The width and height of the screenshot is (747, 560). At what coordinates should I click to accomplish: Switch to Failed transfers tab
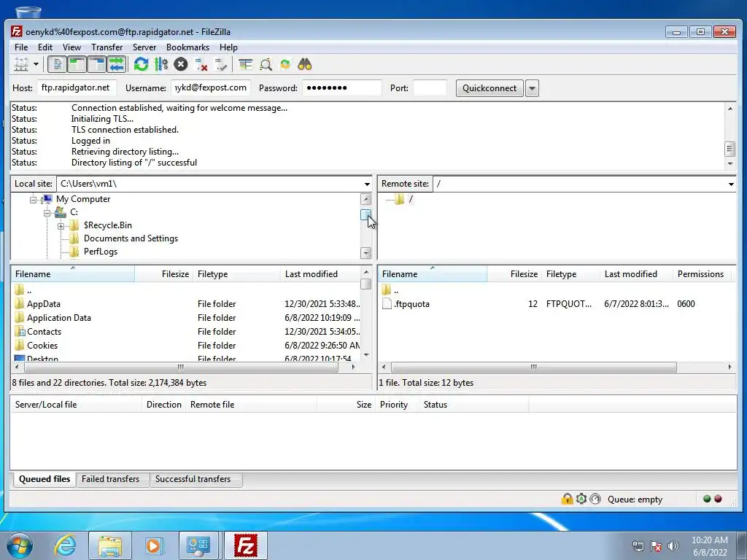point(111,479)
